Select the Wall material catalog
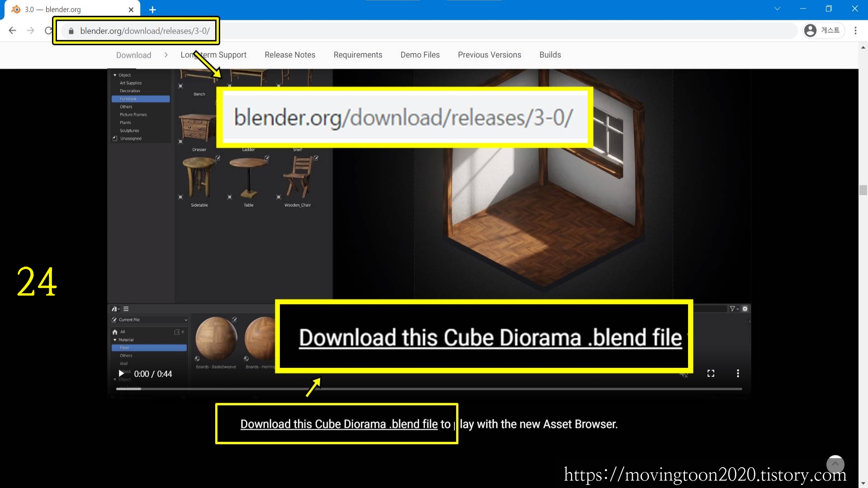868x488 pixels. tap(124, 364)
